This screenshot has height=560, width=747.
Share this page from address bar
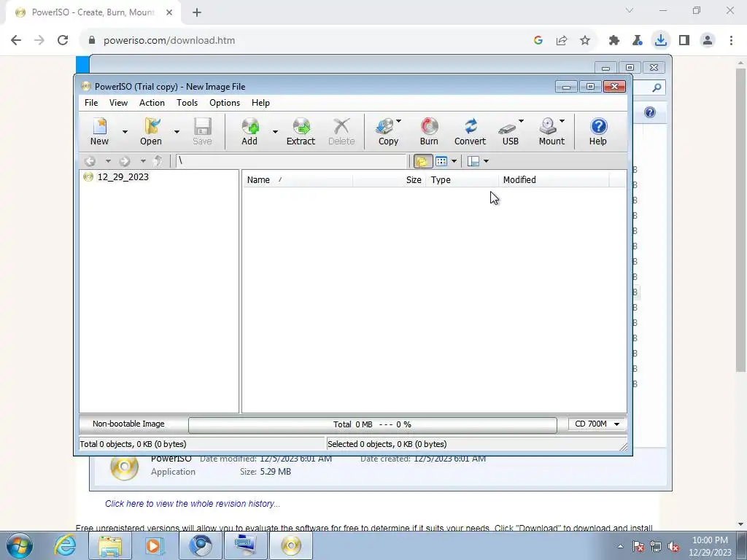562,41
